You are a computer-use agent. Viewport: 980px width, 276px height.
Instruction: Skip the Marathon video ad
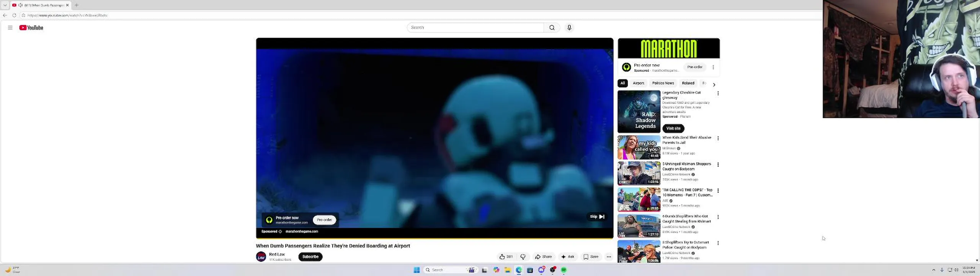[597, 217]
